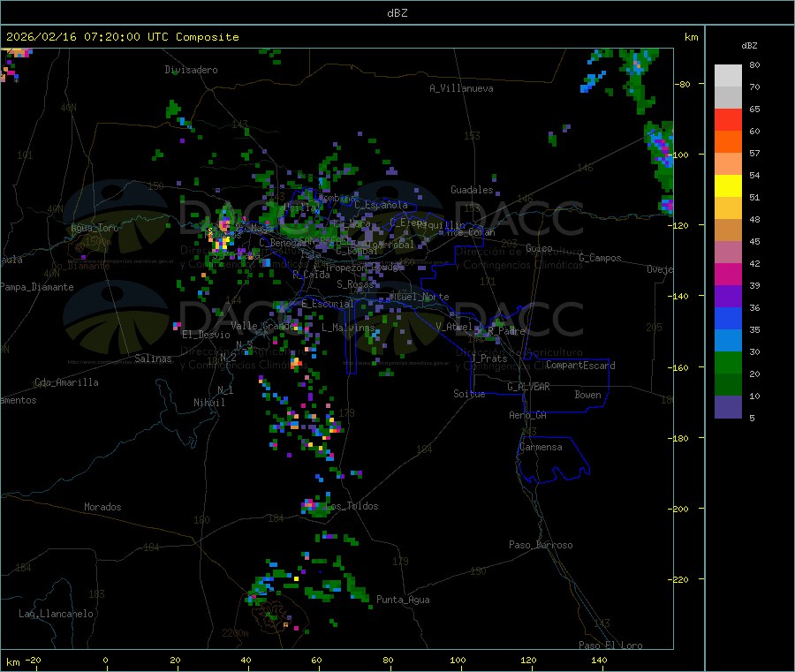
Task: Click the 140 tick on the horizontal axis
Action: (599, 660)
